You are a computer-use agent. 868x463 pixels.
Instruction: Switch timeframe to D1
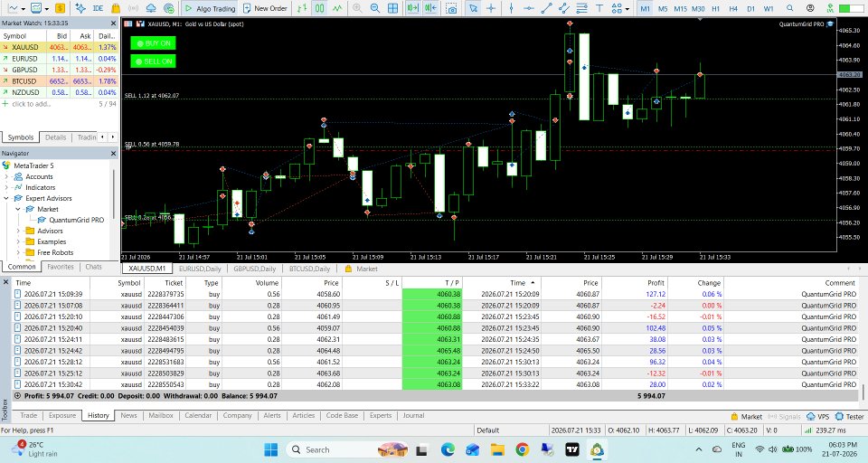[x=750, y=8]
